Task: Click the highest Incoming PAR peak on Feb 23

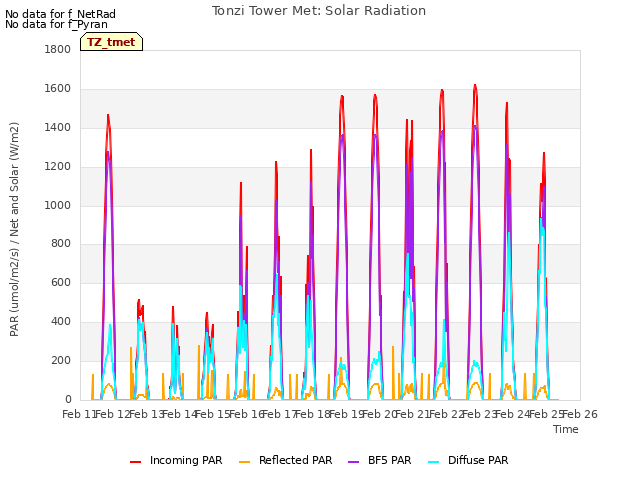Action: pos(475,85)
